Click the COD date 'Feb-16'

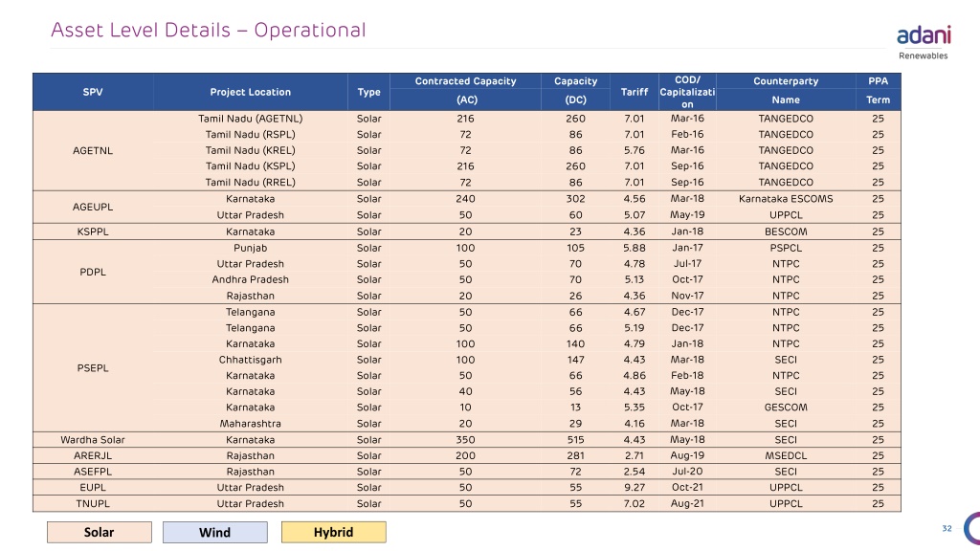(x=687, y=134)
